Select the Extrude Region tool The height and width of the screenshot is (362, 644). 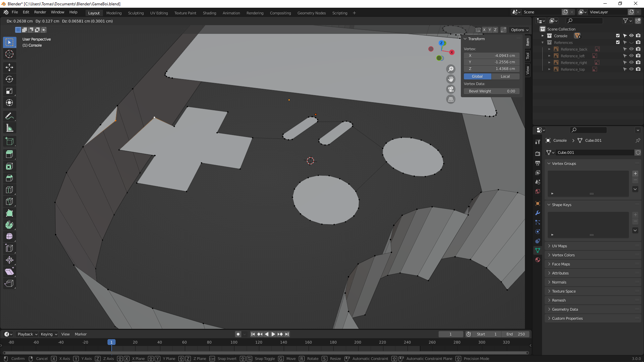click(9, 155)
